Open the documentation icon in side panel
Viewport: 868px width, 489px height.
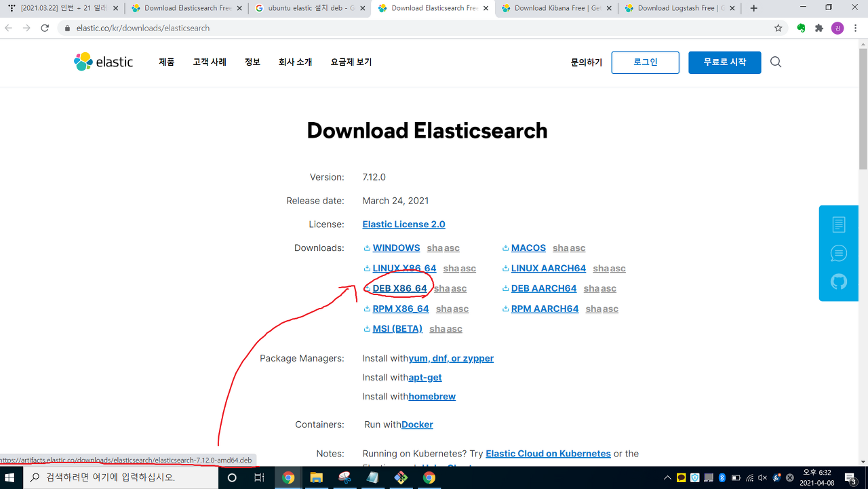click(x=839, y=224)
